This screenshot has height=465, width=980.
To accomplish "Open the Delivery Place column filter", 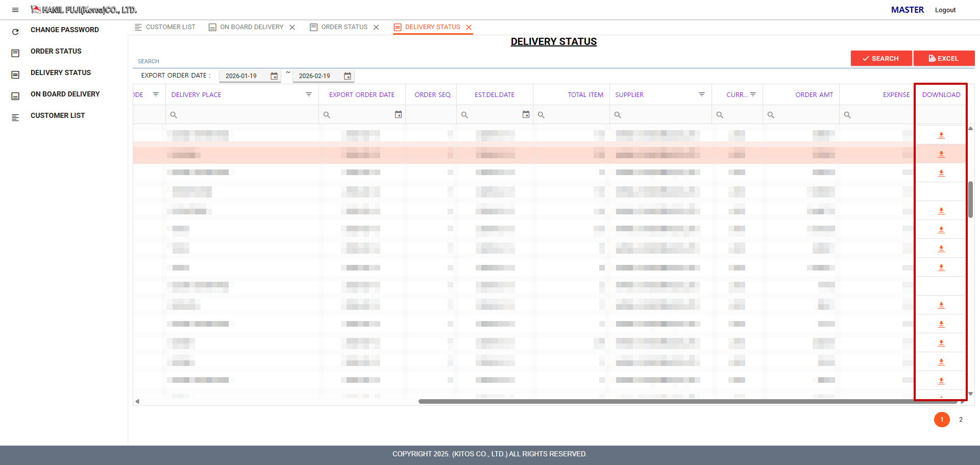I will [309, 94].
